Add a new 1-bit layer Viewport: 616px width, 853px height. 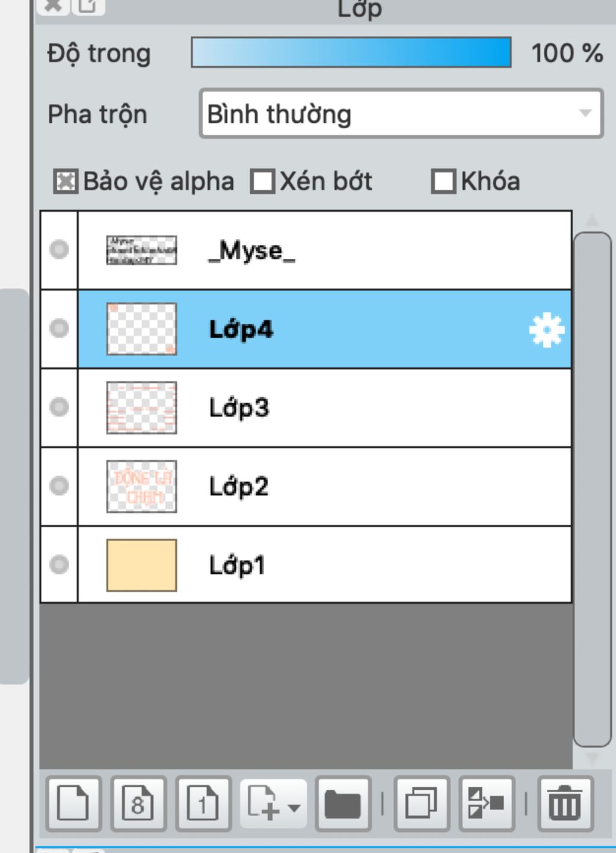pos(203,804)
